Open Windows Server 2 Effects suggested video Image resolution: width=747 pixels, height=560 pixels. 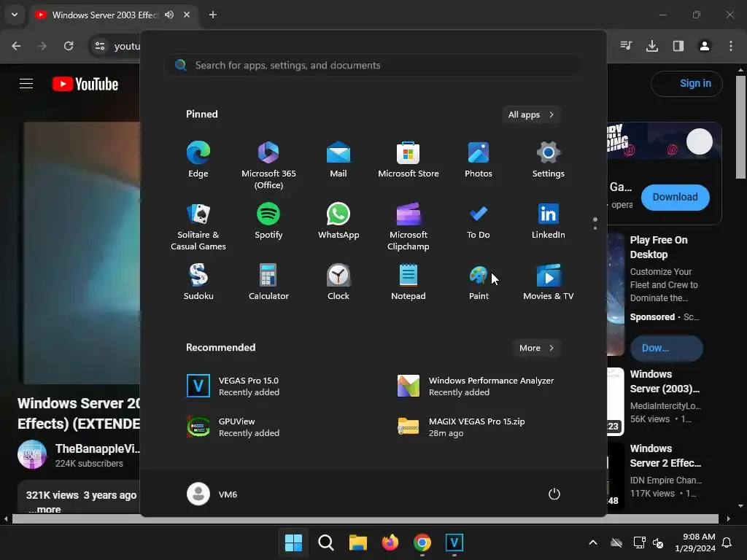[x=665, y=456]
